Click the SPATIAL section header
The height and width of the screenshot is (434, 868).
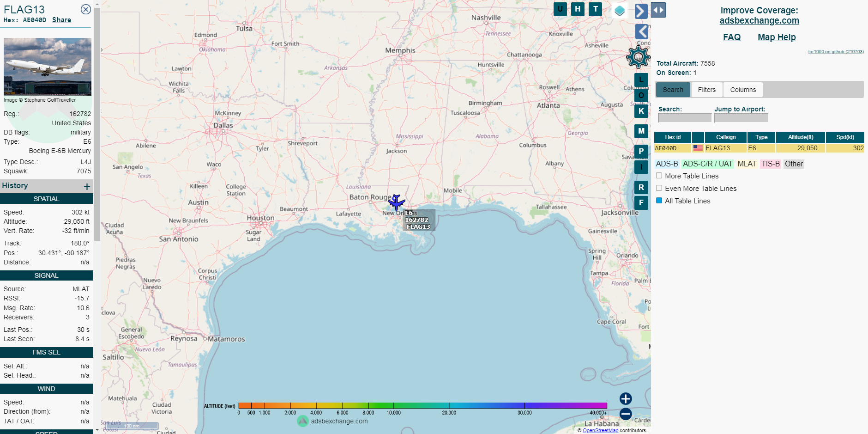coord(47,199)
